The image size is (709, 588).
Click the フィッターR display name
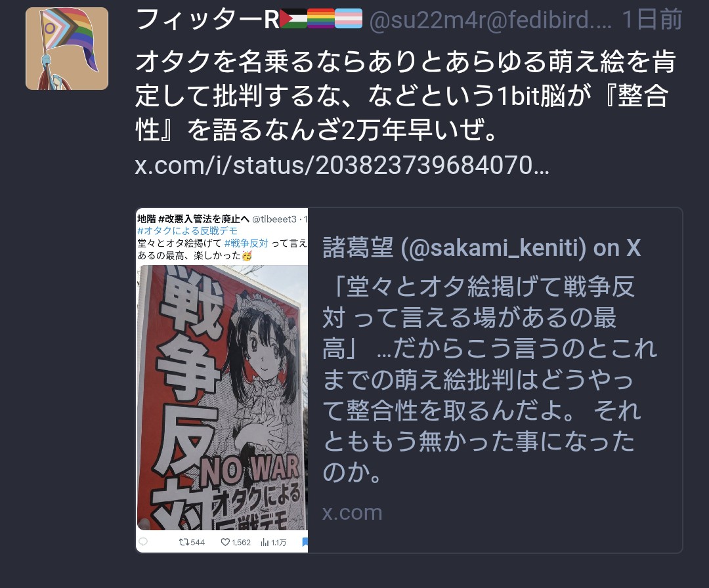[x=207, y=20]
